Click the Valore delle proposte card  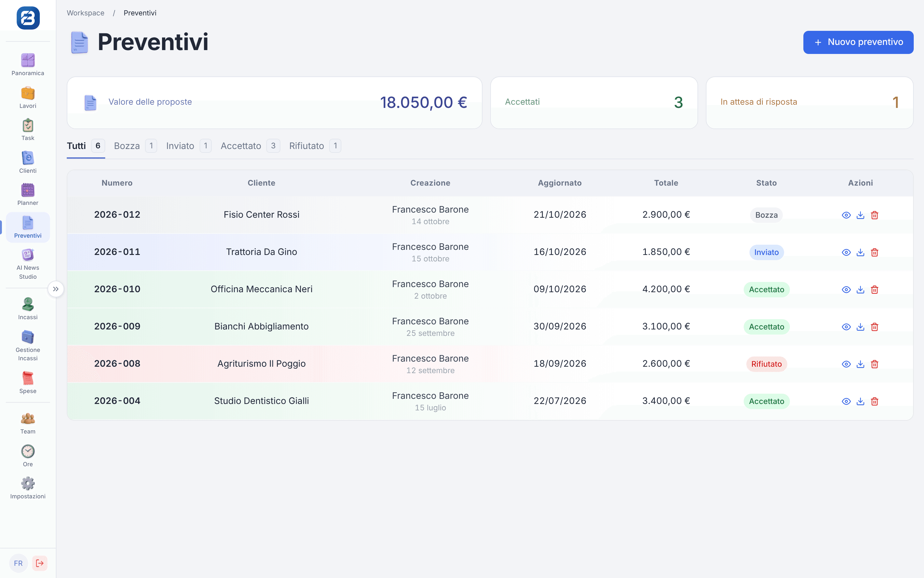(275, 102)
